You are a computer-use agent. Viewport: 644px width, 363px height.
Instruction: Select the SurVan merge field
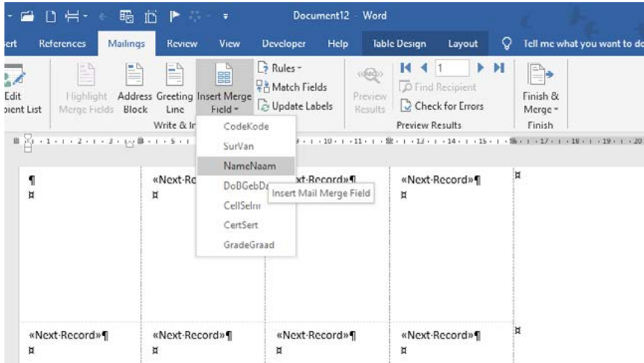click(246, 146)
